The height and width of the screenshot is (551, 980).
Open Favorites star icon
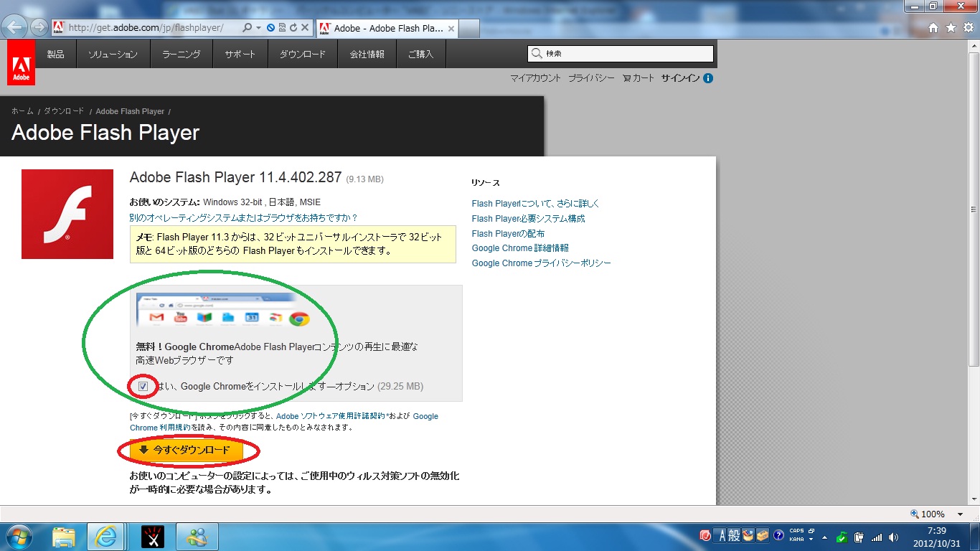[x=951, y=28]
